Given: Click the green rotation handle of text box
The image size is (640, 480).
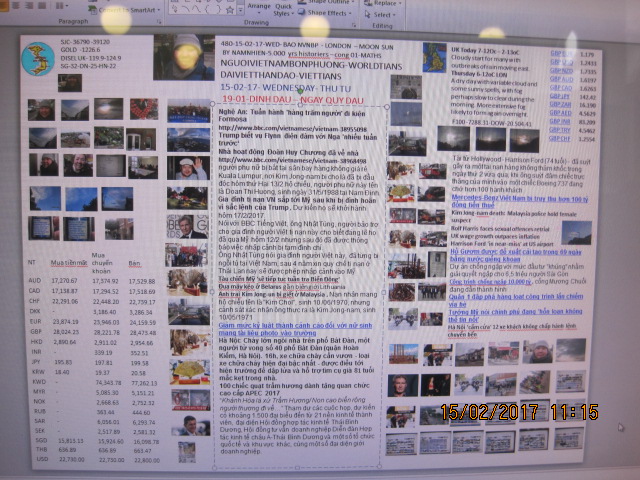Looking at the screenshot, I should [300, 91].
